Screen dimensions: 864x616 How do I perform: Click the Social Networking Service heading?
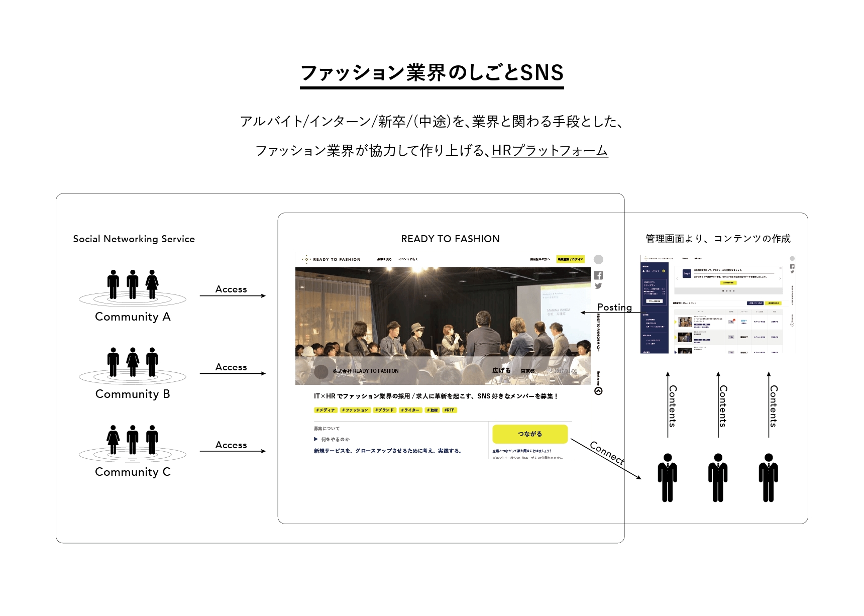coord(134,239)
